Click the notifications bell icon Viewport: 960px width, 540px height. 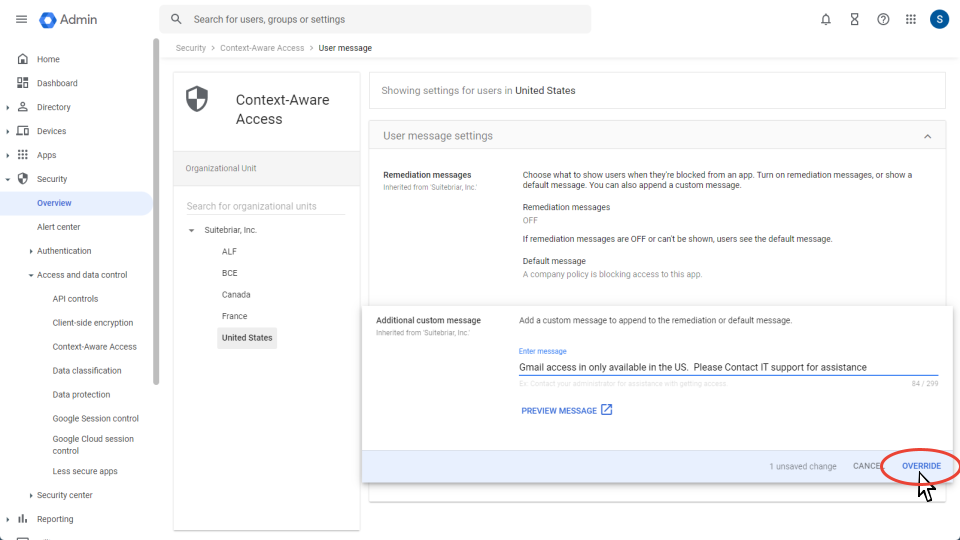point(826,19)
